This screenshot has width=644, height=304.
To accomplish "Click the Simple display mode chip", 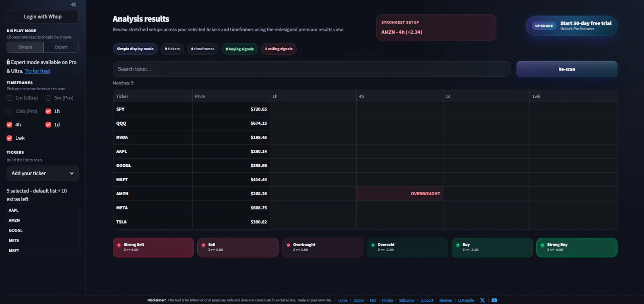I will pyautogui.click(x=135, y=49).
